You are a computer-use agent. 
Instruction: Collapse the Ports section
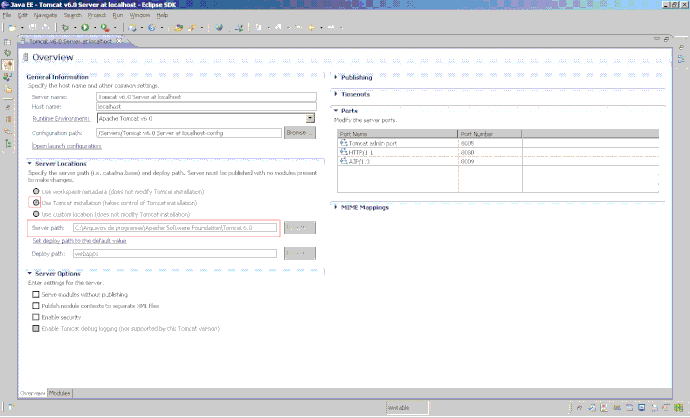[336, 110]
